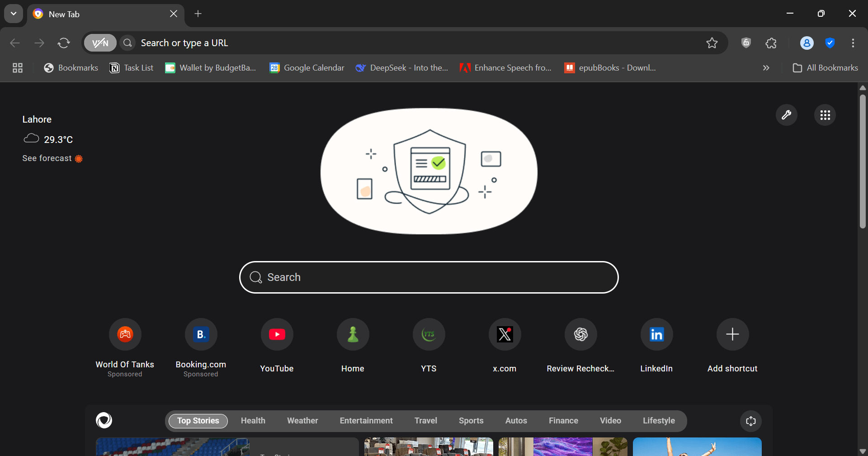This screenshot has height=456, width=868.
Task: Open the Task List bookmark
Action: point(132,68)
